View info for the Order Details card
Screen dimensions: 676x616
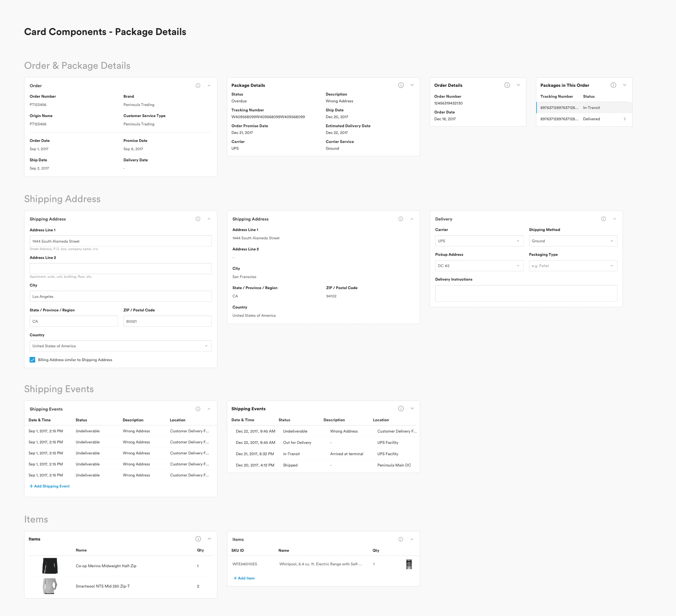tap(507, 85)
